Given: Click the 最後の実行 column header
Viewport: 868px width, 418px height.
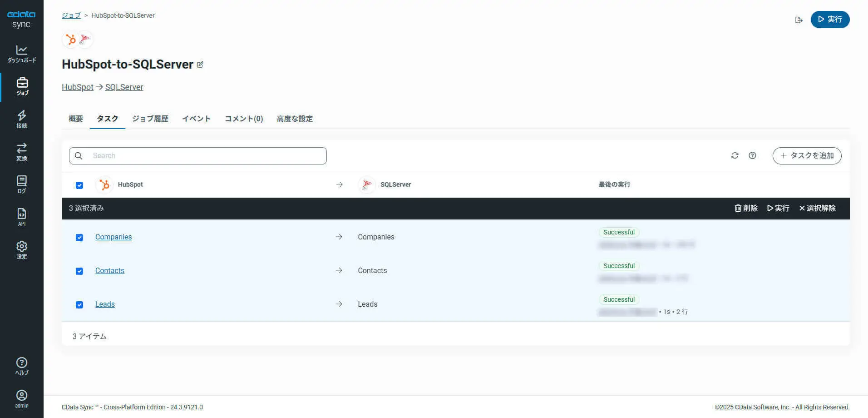Looking at the screenshot, I should 614,184.
